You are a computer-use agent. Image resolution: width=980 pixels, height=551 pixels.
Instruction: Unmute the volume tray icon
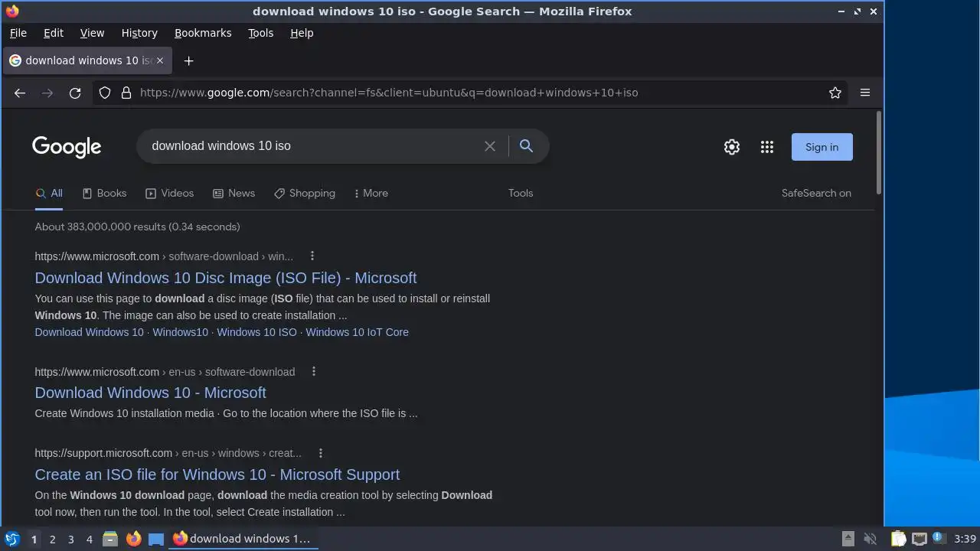pyautogui.click(x=870, y=539)
